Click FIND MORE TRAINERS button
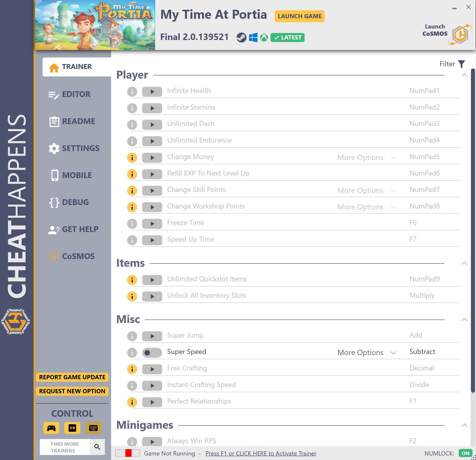Image resolution: width=476 pixels, height=460 pixels. coord(65,447)
